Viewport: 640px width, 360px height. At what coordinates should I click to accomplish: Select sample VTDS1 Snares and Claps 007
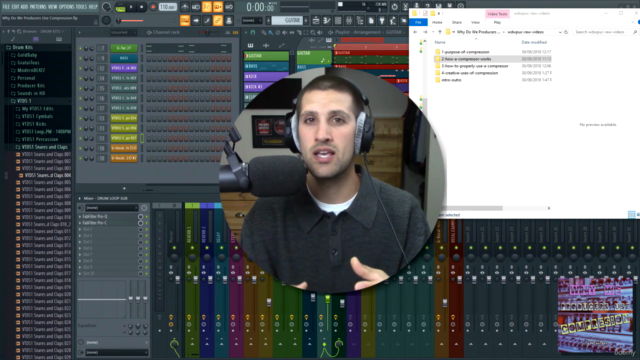point(46,196)
